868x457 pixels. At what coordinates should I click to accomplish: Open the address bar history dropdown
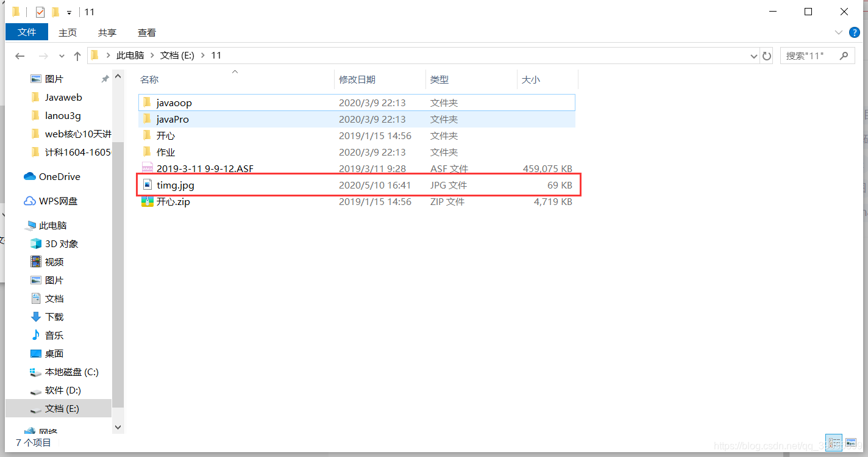753,56
